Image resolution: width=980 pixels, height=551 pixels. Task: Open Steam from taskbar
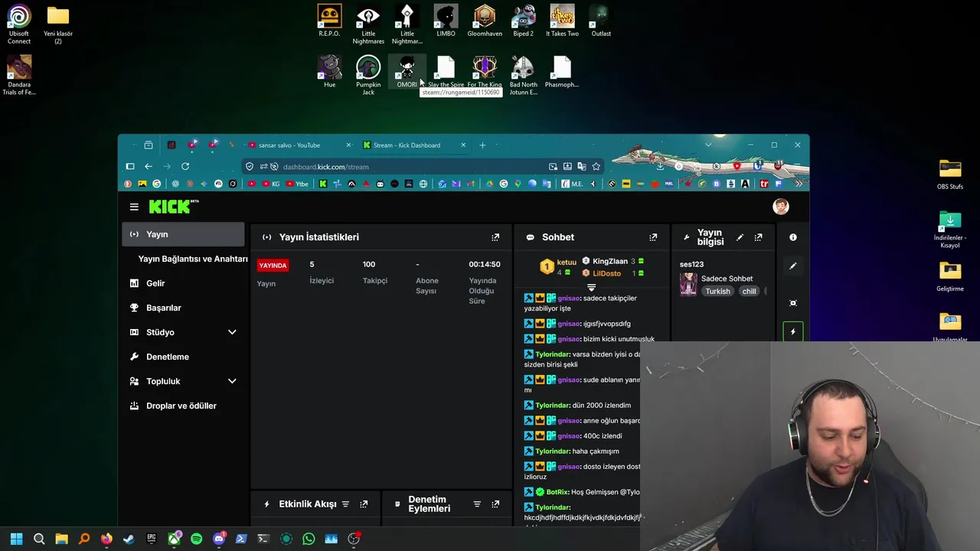click(x=129, y=539)
